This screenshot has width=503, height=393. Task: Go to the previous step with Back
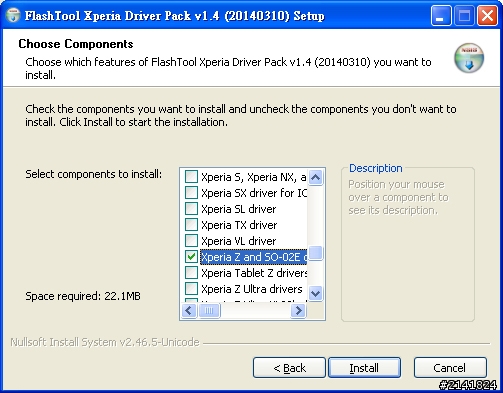coord(289,368)
